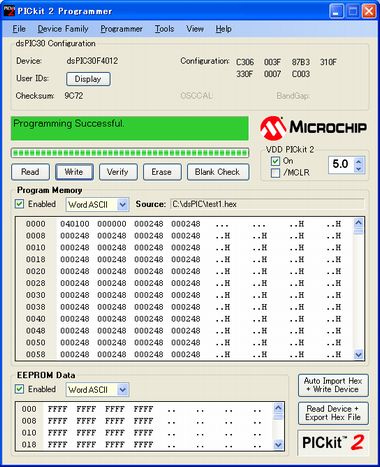Viewport: 380px width, 467px height.
Task: Click the Write button
Action: click(74, 172)
